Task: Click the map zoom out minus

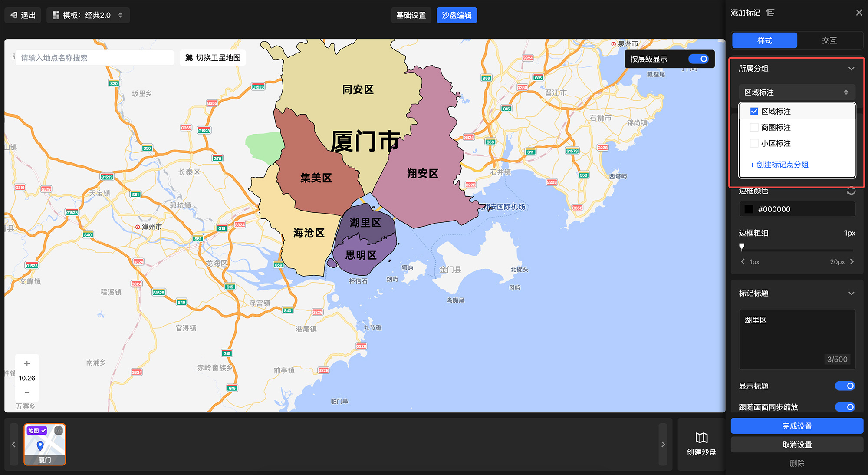Action: 27,392
